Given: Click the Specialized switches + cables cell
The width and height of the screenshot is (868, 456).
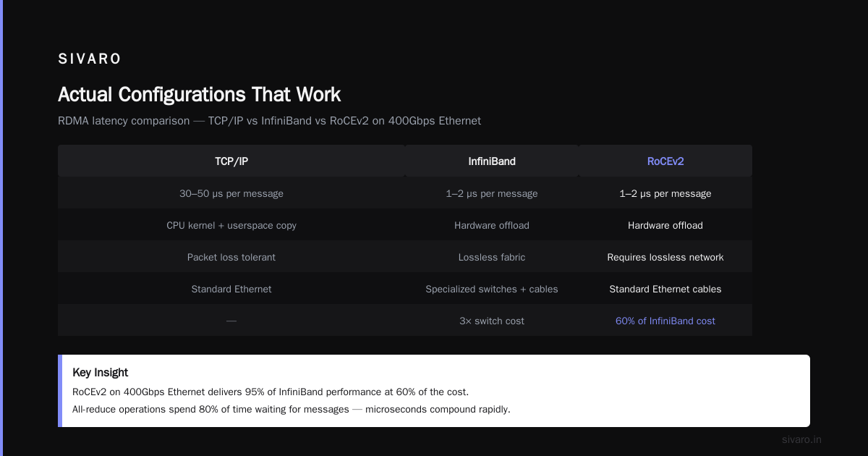Looking at the screenshot, I should click(492, 289).
